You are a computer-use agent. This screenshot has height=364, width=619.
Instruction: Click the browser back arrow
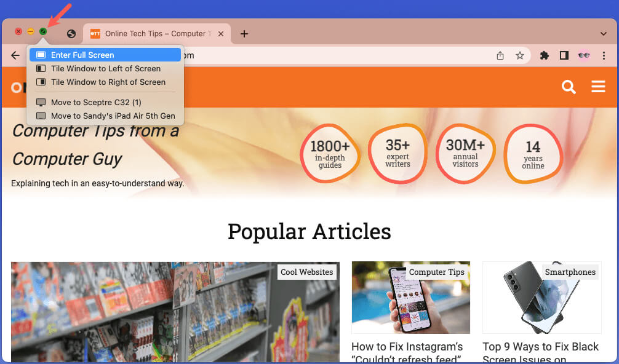(x=15, y=55)
